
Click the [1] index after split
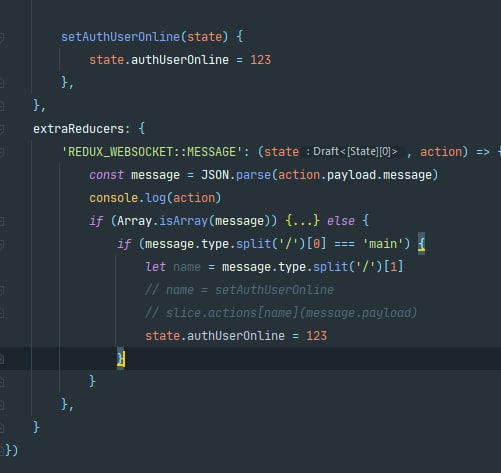point(393,267)
